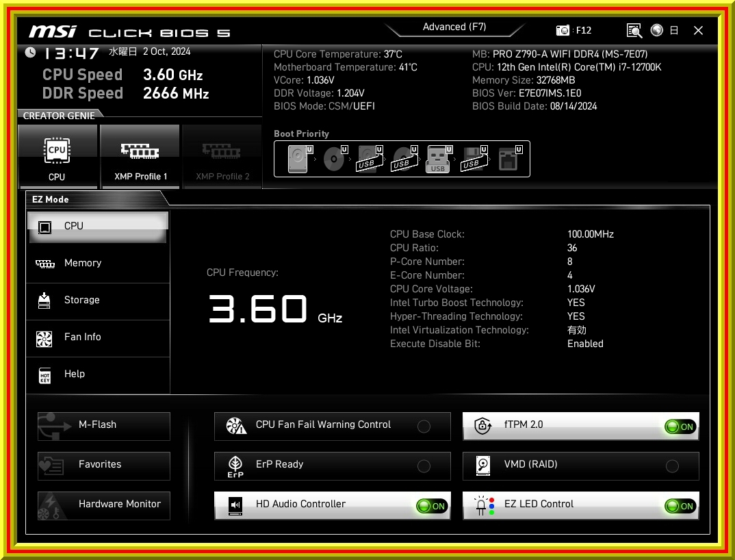Switch to Advanced (F7) mode

[x=454, y=27]
